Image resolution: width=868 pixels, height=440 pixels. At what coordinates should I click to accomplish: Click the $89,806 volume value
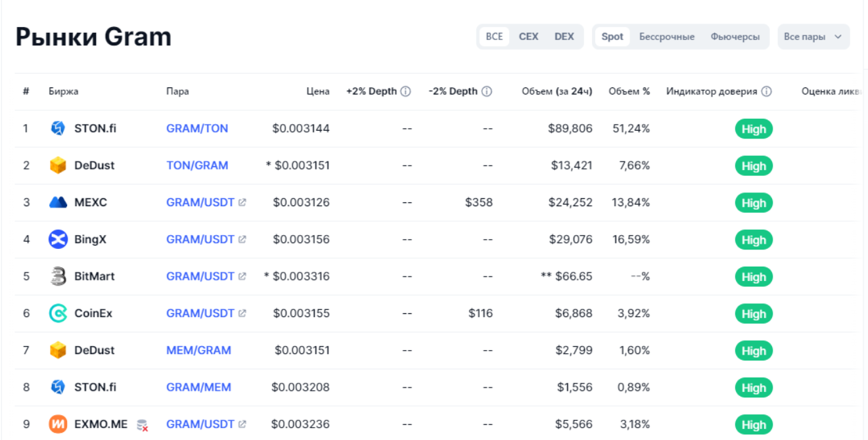(570, 129)
